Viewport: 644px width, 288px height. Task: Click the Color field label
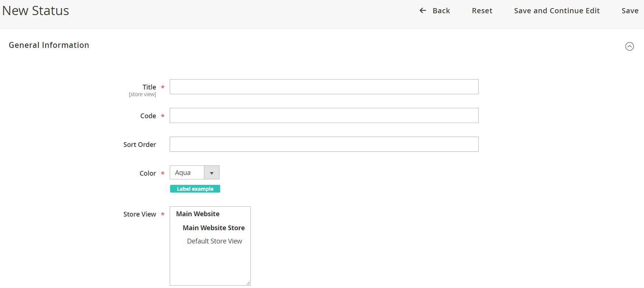click(148, 173)
